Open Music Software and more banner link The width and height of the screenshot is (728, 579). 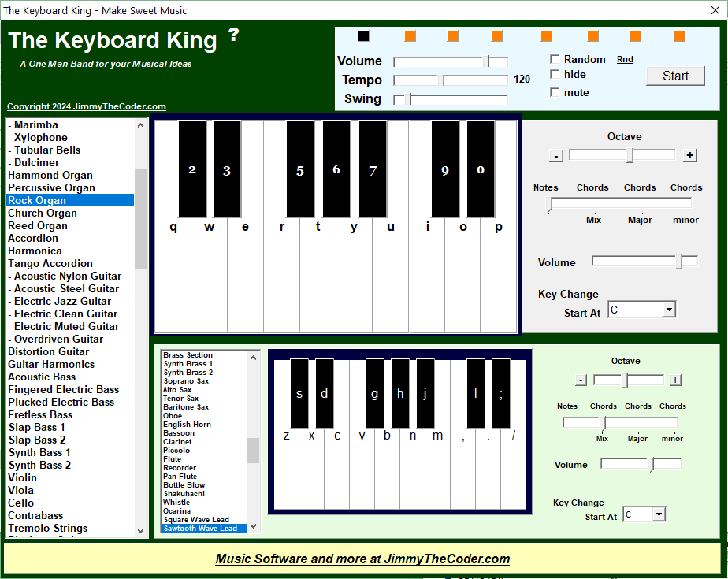(362, 559)
